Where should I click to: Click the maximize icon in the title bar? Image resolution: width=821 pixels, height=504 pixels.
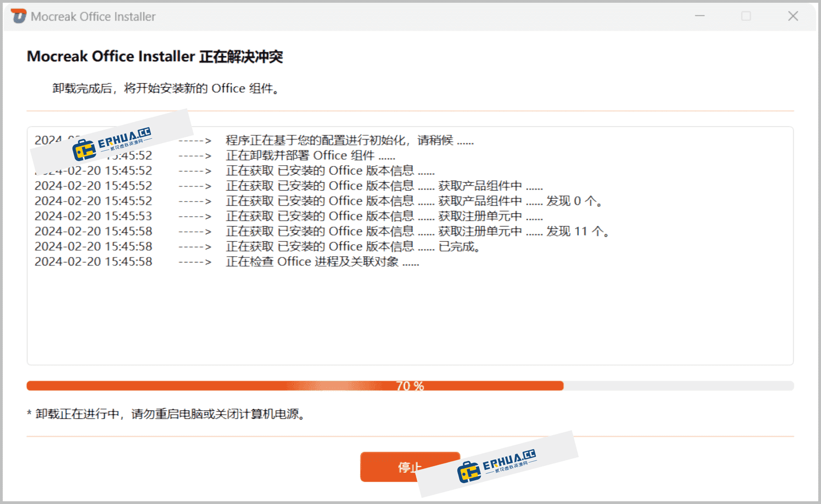click(x=745, y=16)
